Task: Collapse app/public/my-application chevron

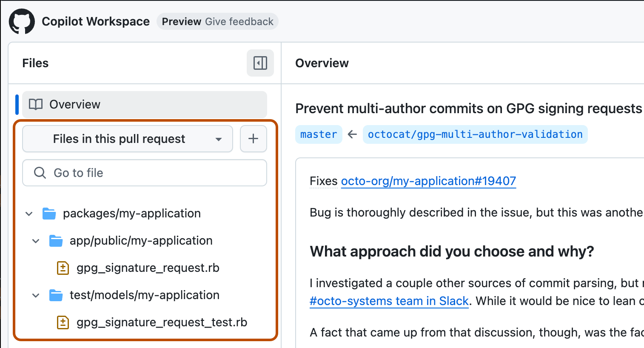Action: click(36, 241)
